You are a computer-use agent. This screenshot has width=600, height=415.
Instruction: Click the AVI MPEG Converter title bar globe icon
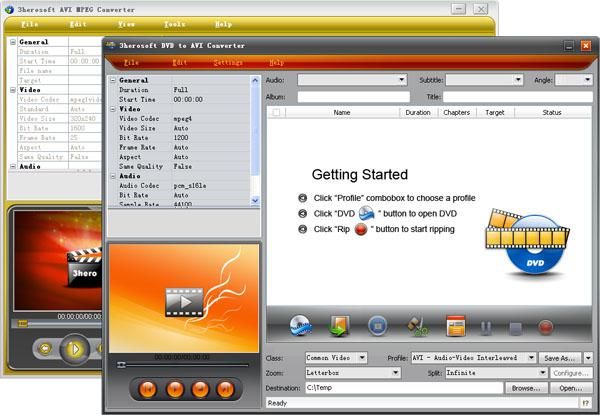point(9,9)
